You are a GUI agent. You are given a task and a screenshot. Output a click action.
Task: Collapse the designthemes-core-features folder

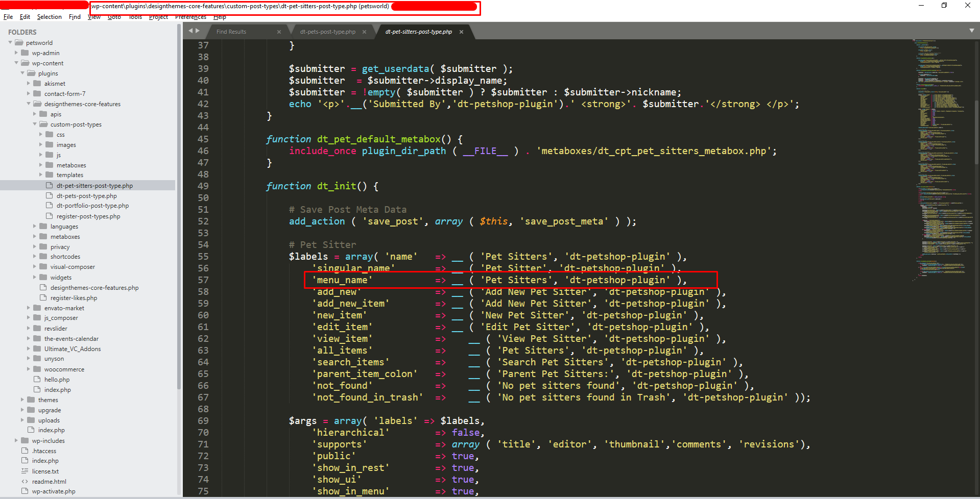pyautogui.click(x=29, y=104)
